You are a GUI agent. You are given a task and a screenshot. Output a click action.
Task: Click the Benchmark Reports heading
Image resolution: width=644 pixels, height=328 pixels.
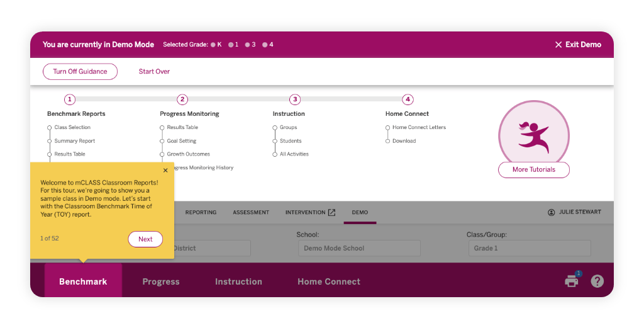(76, 114)
